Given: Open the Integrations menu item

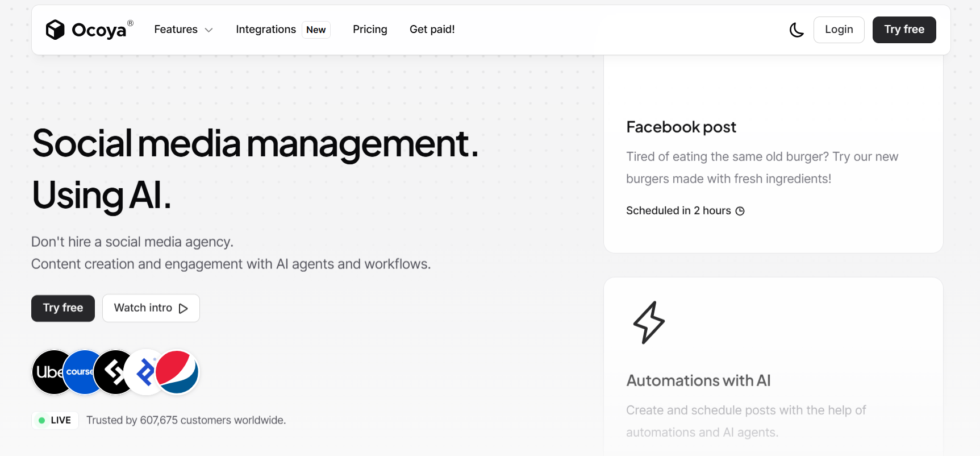Looking at the screenshot, I should click(x=266, y=30).
